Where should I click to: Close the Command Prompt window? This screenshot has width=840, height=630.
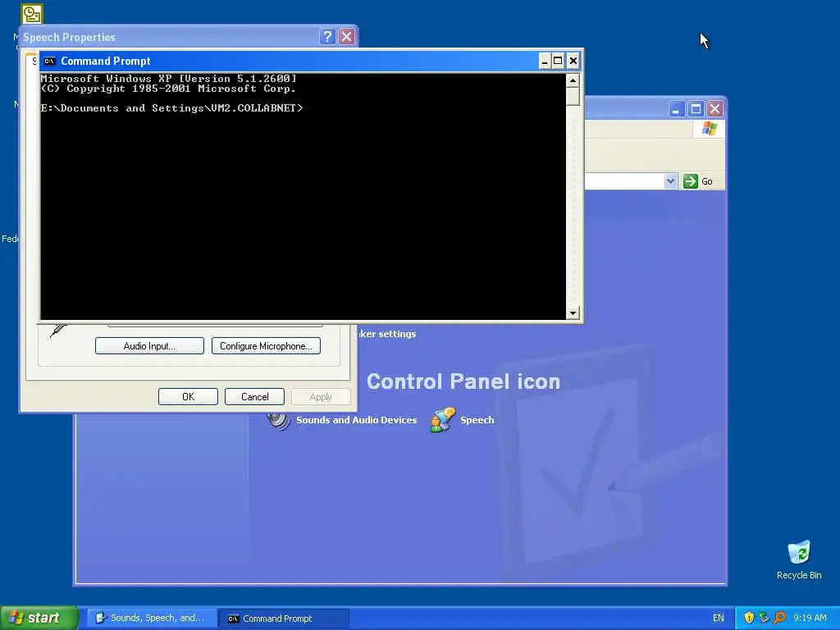pos(573,61)
